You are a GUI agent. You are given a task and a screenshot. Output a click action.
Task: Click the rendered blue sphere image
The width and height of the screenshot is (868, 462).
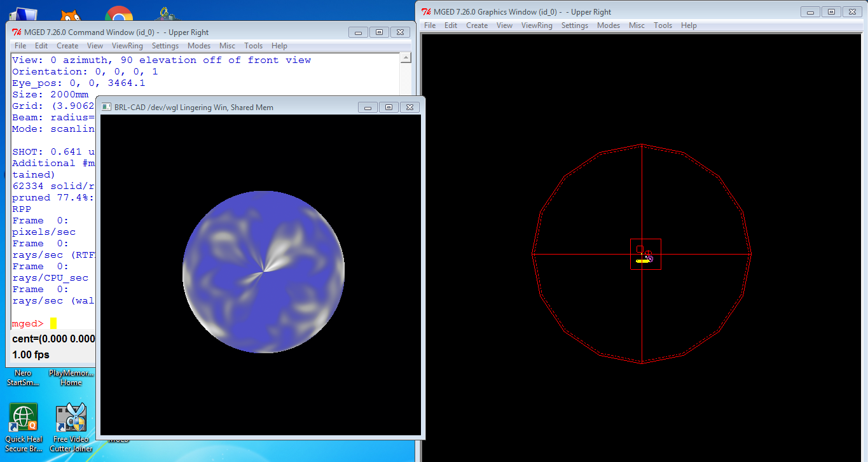263,272
